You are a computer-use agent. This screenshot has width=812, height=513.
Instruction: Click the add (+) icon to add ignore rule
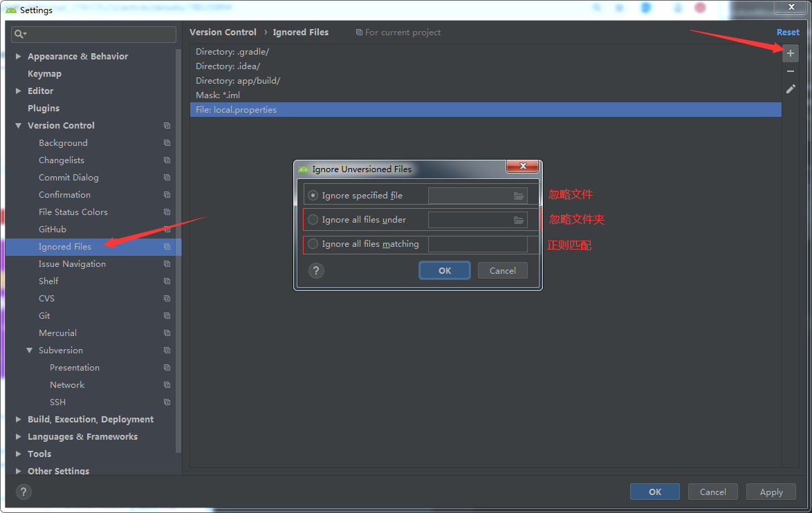coord(790,53)
